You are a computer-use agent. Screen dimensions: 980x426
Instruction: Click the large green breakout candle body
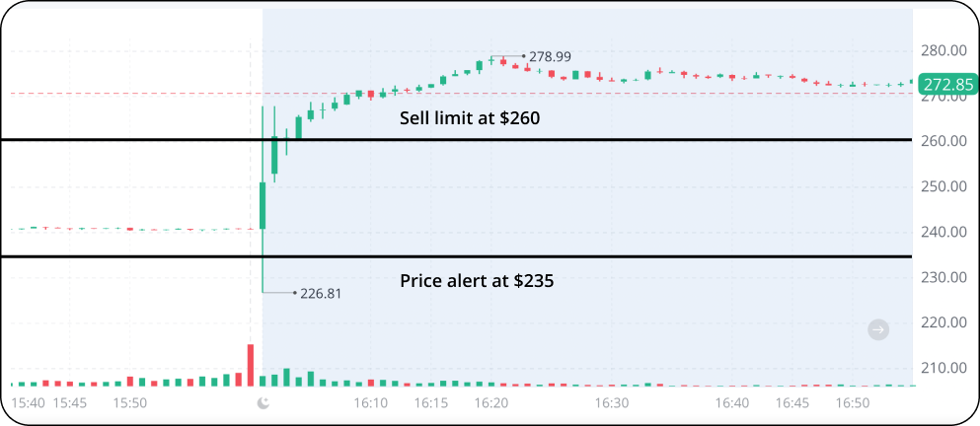[x=263, y=205]
